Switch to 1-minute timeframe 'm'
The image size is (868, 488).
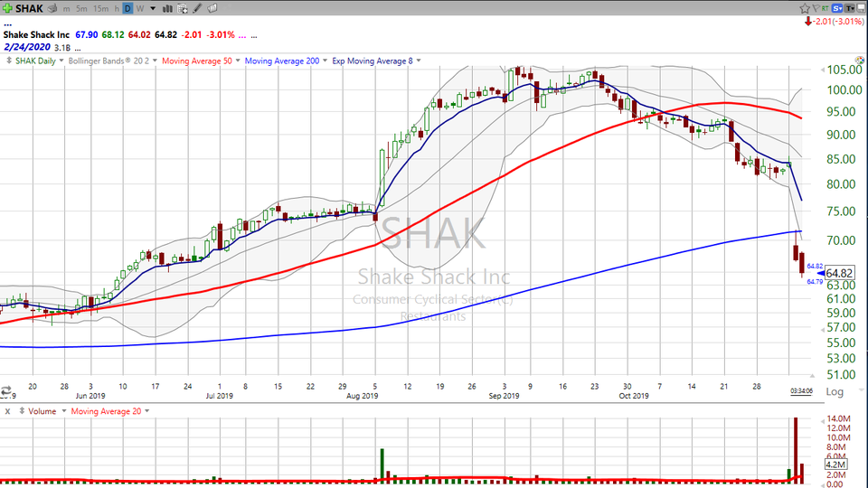[66, 9]
